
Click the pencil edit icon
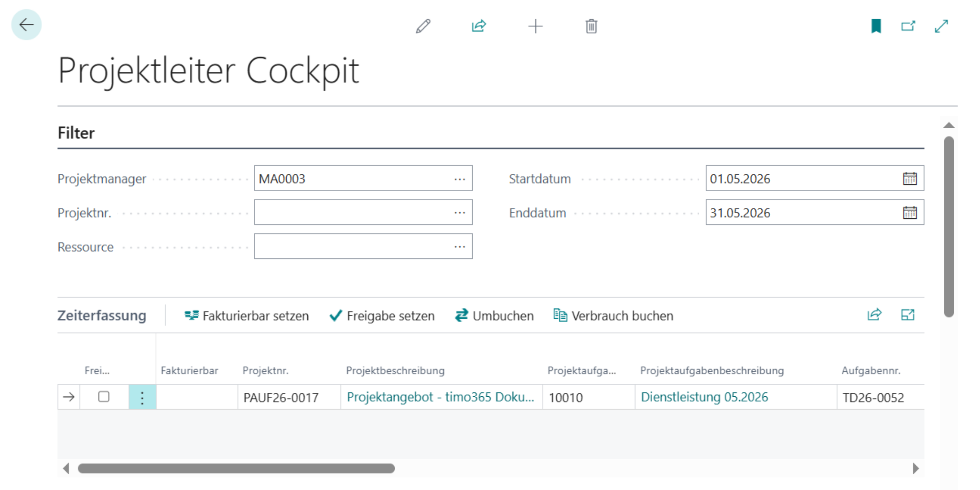(x=423, y=26)
